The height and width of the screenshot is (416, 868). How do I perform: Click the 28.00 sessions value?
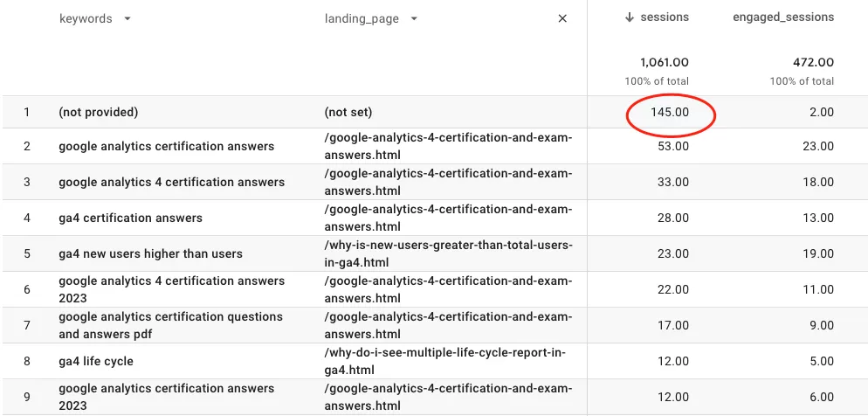point(673,218)
